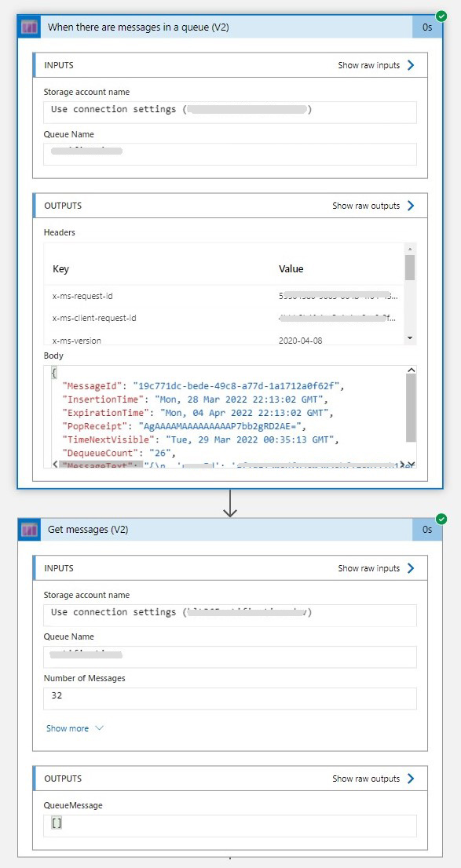The height and width of the screenshot is (868, 461).
Task: Click the 'Body' label
Action: point(53,356)
